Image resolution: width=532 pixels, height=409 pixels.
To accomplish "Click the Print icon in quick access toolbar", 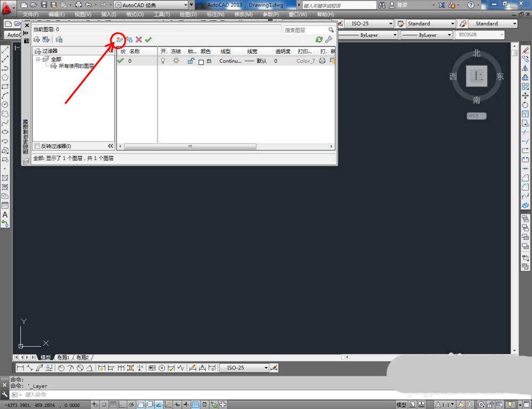I will tap(78, 5).
